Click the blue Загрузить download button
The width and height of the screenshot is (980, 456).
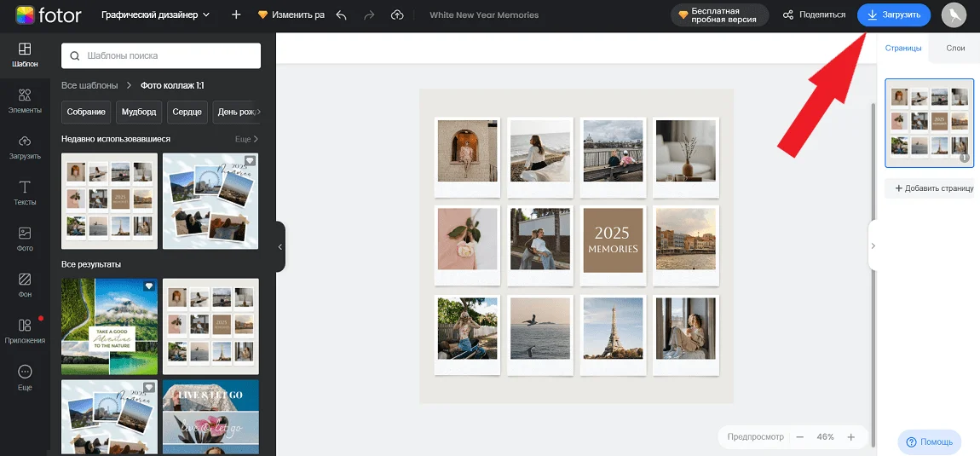click(x=893, y=15)
